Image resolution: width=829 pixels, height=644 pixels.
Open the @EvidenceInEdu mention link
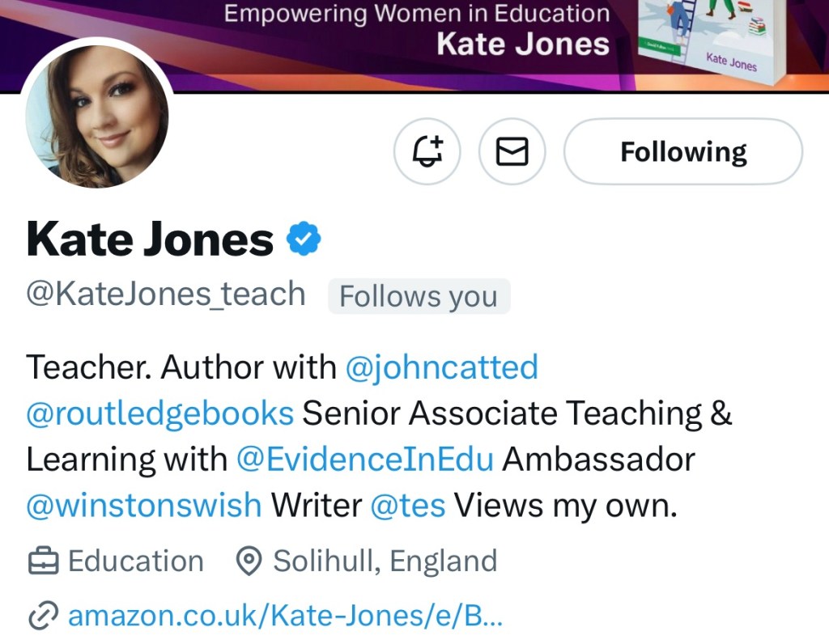[364, 460]
